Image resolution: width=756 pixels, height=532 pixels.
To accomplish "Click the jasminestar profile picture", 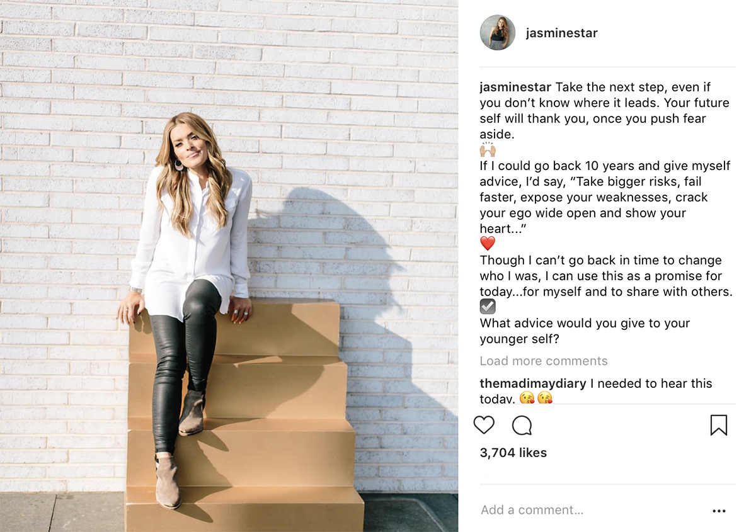I will tap(498, 33).
